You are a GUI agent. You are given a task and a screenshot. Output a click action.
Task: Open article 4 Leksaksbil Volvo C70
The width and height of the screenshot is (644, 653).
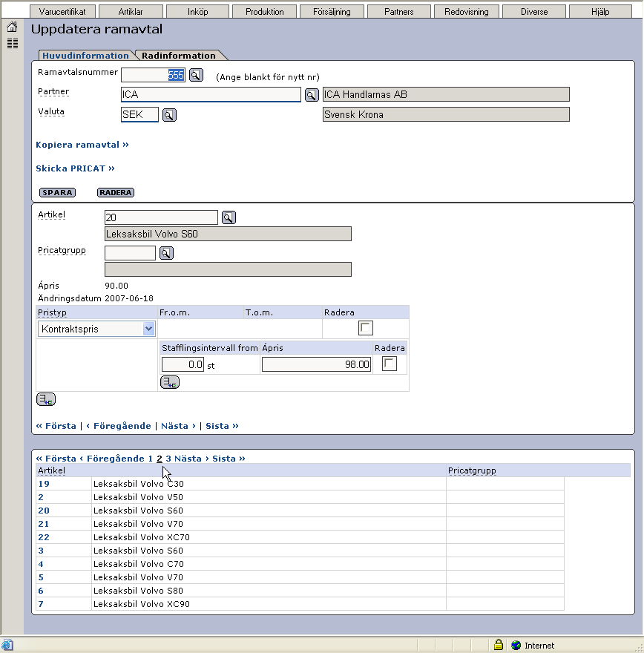[x=41, y=563]
